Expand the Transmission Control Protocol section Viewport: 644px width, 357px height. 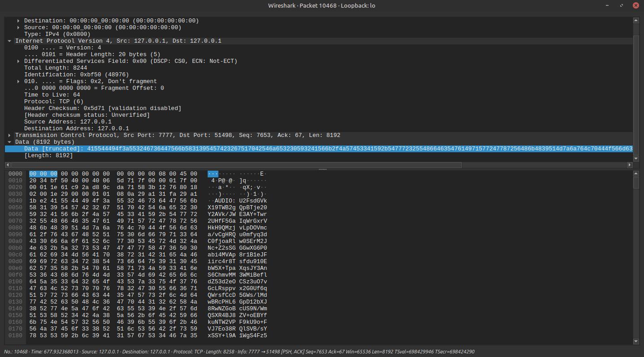[9, 135]
